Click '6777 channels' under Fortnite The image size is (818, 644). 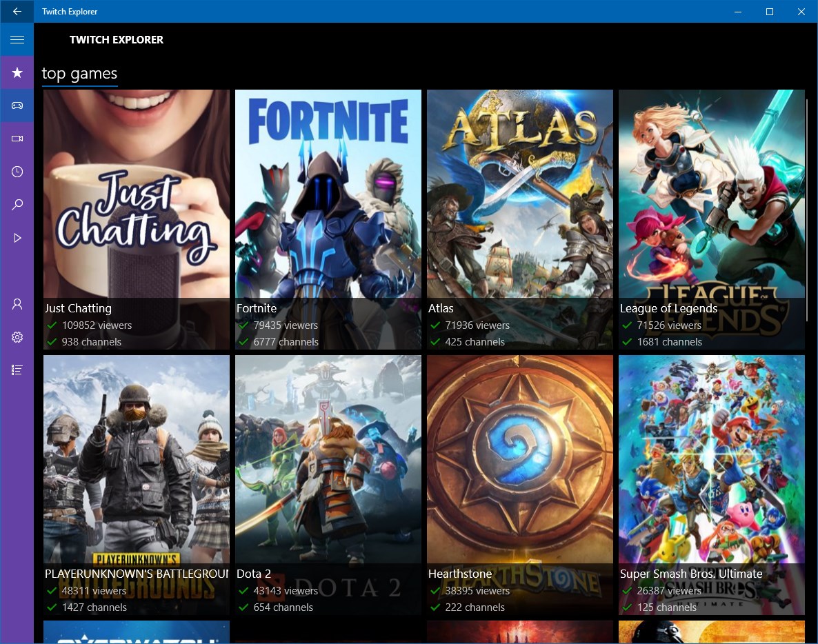(286, 342)
